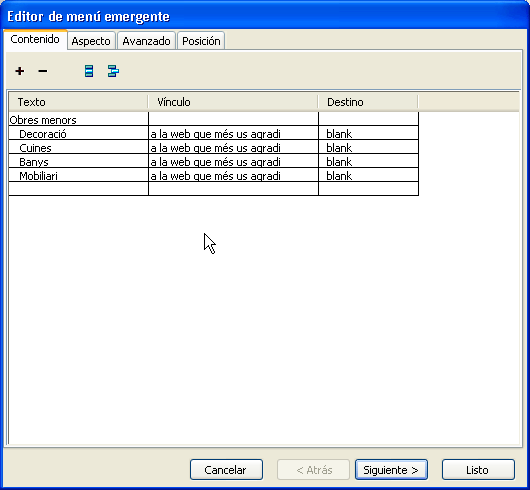
Task: Remove menu item with minus icon
Action: (43, 71)
